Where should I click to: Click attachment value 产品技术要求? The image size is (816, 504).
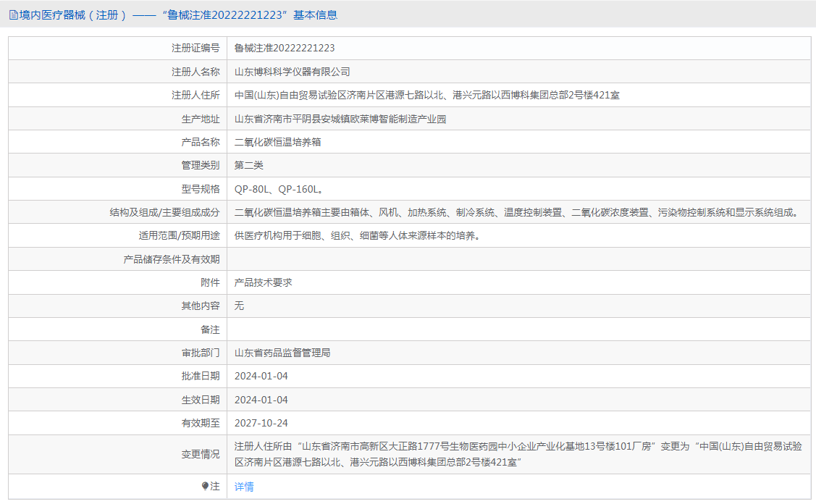(264, 282)
